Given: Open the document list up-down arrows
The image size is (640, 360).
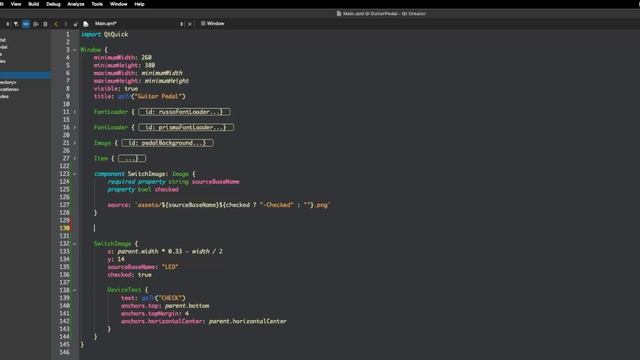Looking at the screenshot, I should pyautogui.click(x=181, y=24).
